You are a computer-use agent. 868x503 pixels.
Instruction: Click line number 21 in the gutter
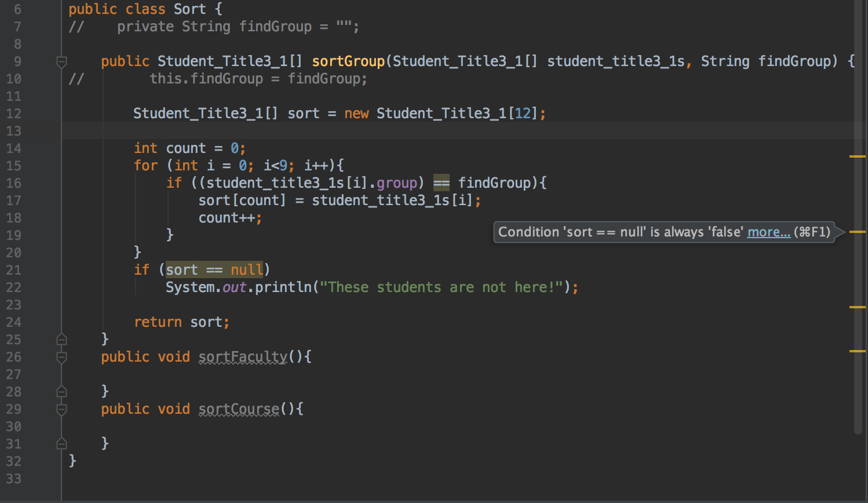(13, 270)
